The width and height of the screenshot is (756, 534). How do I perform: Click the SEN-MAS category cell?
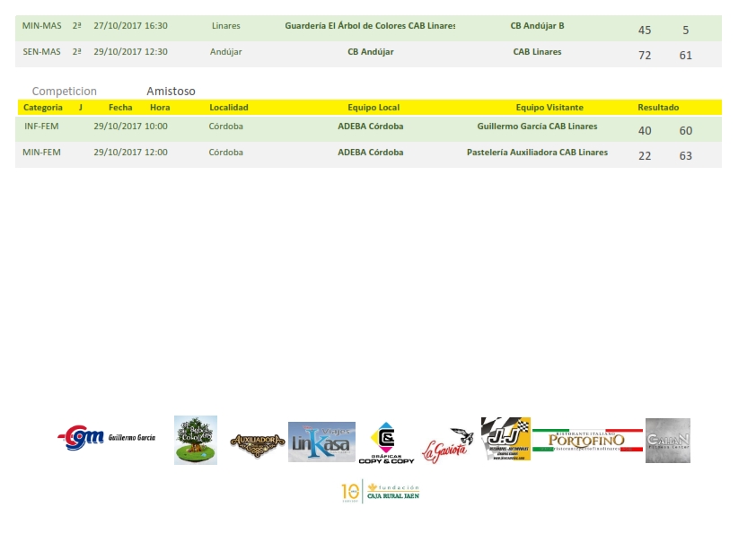coord(41,52)
